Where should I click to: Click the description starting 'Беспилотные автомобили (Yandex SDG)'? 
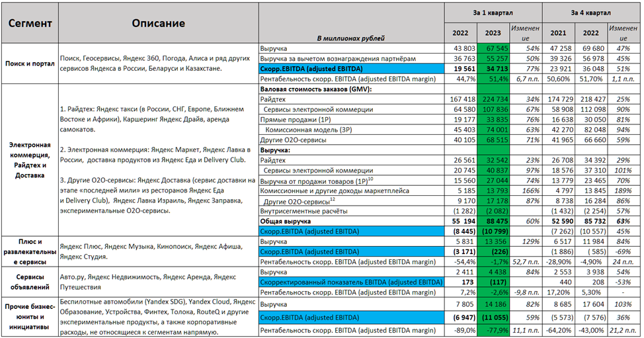pos(159,317)
